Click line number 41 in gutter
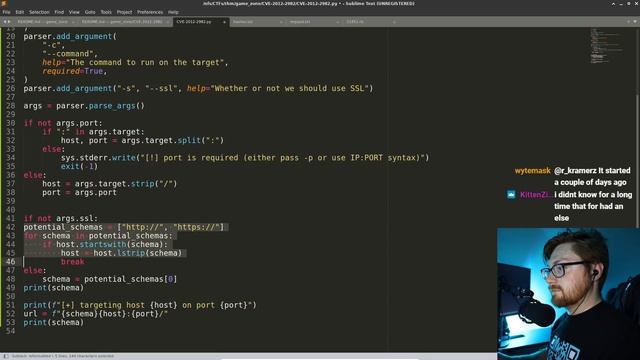Screen dimensions: 640x360 10,218
